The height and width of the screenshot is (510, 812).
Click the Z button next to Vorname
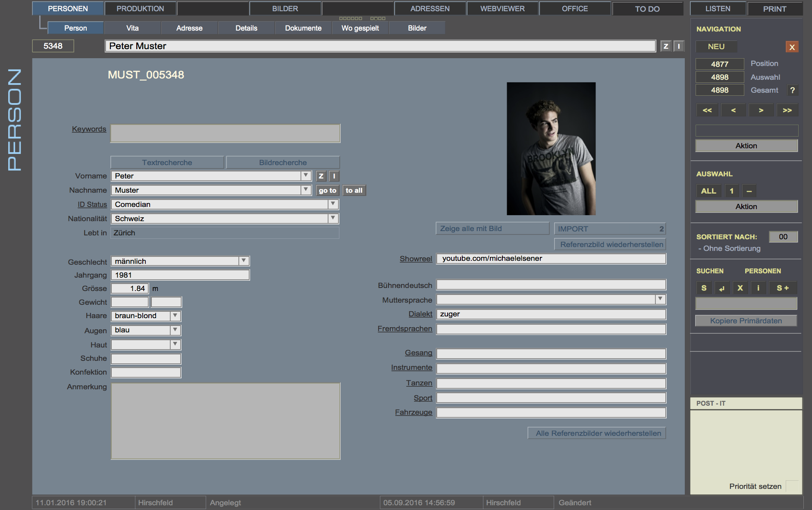321,176
